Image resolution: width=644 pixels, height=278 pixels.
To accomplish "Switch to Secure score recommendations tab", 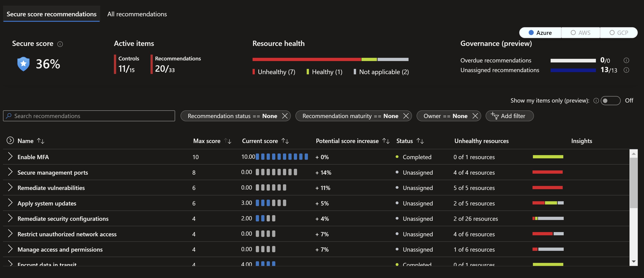I will tap(52, 14).
